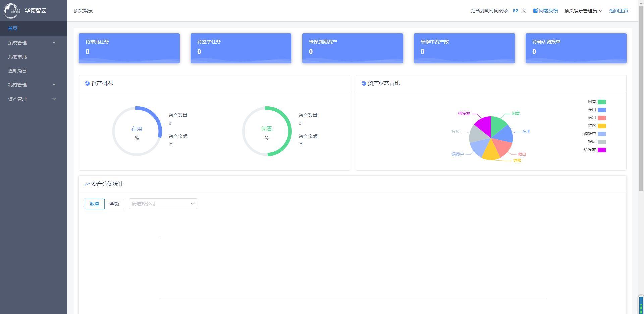This screenshot has width=644, height=314.
Task: Click the 92 days remaining value
Action: click(x=515, y=11)
